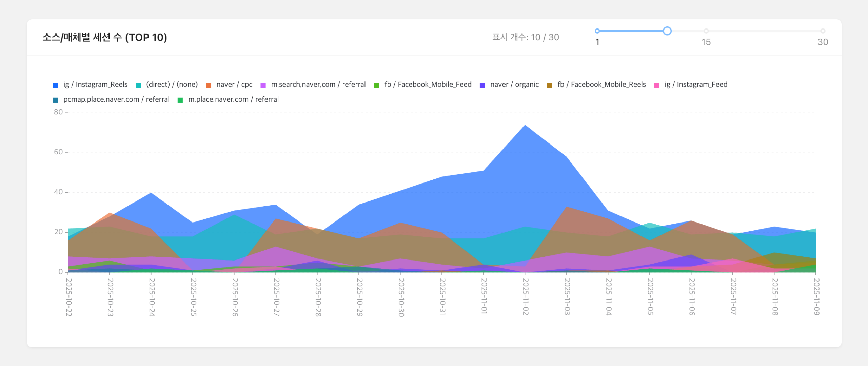
Task: Click the slider label 15
Action: [x=706, y=42]
